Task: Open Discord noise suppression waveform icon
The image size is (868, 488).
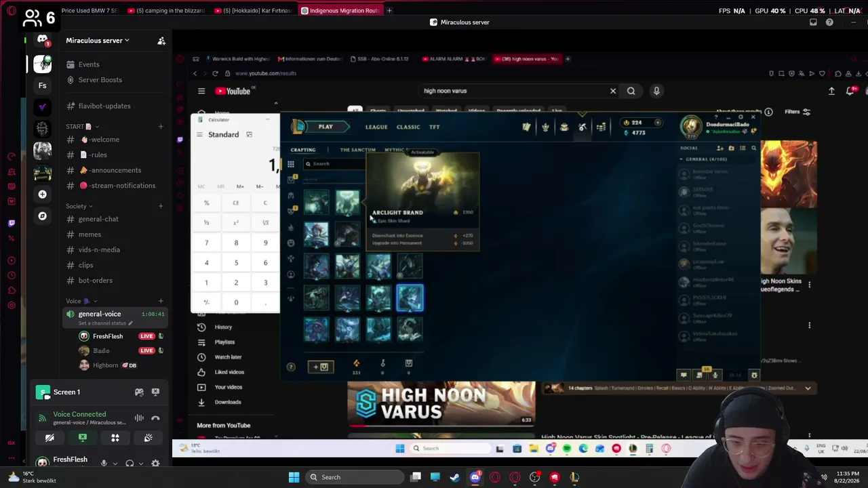Action: (x=139, y=418)
